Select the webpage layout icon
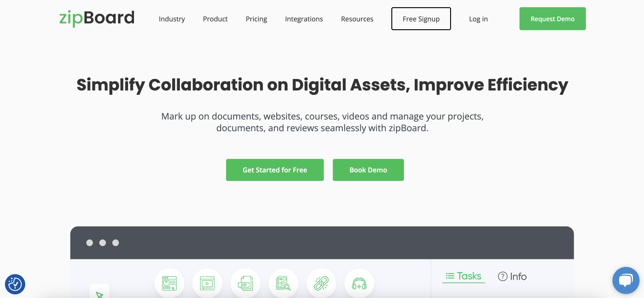The width and height of the screenshot is (644, 298). coord(169,283)
